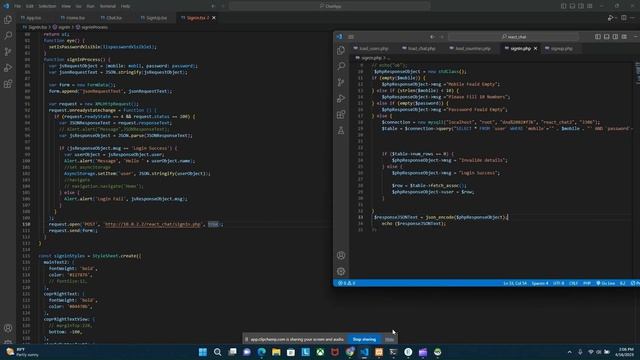Open Search view in react_chat window sidebar
This screenshot has height=360, width=640.
click(x=341, y=66)
